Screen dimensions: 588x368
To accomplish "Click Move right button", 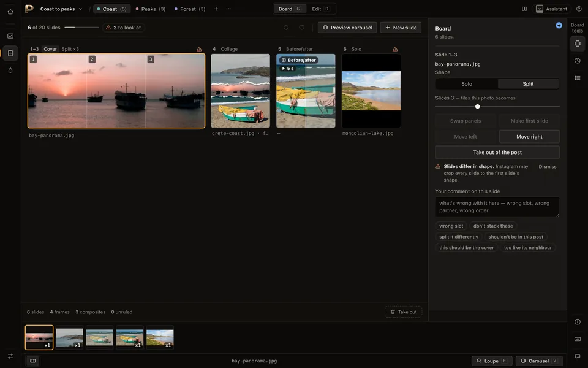I will click(529, 137).
